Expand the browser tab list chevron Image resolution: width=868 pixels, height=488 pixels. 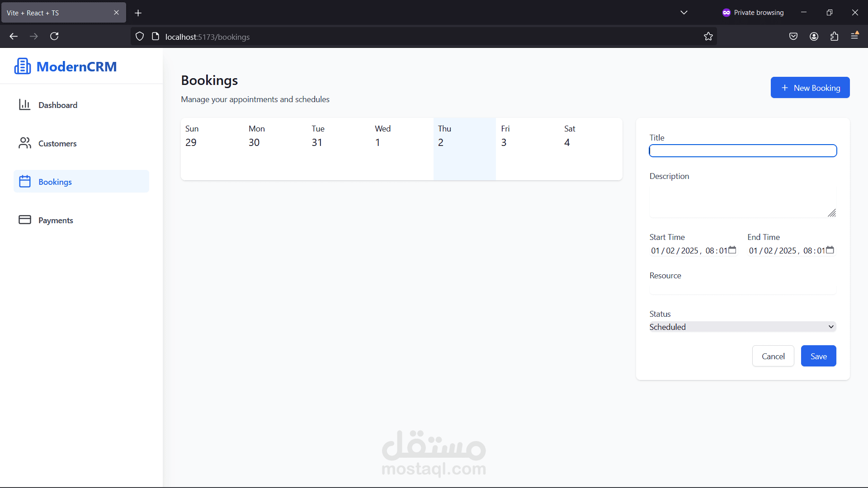point(684,13)
